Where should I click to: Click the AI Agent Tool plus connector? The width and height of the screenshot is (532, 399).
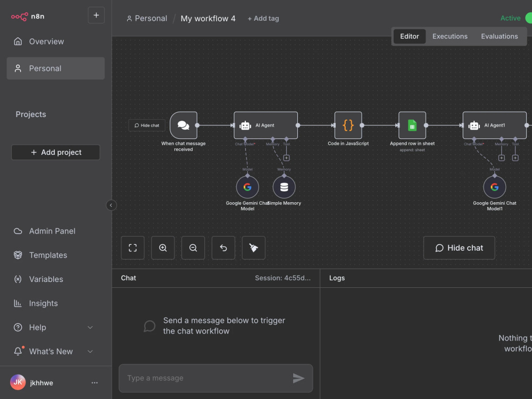286,158
